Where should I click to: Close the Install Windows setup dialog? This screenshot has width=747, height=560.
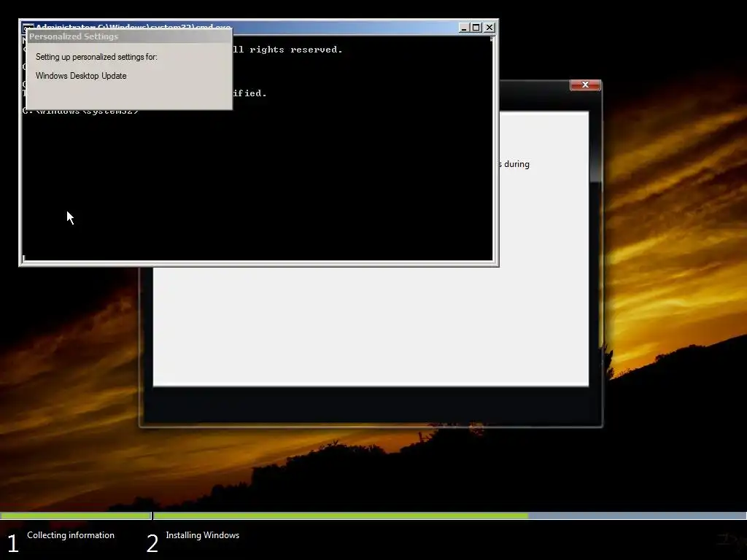pyautogui.click(x=585, y=85)
